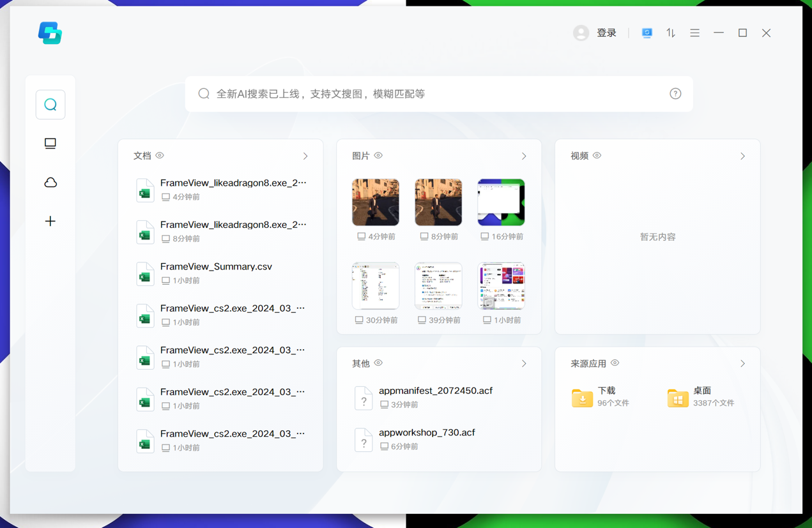Open the image thumbnail from 16分钟前
The height and width of the screenshot is (528, 812).
click(501, 202)
